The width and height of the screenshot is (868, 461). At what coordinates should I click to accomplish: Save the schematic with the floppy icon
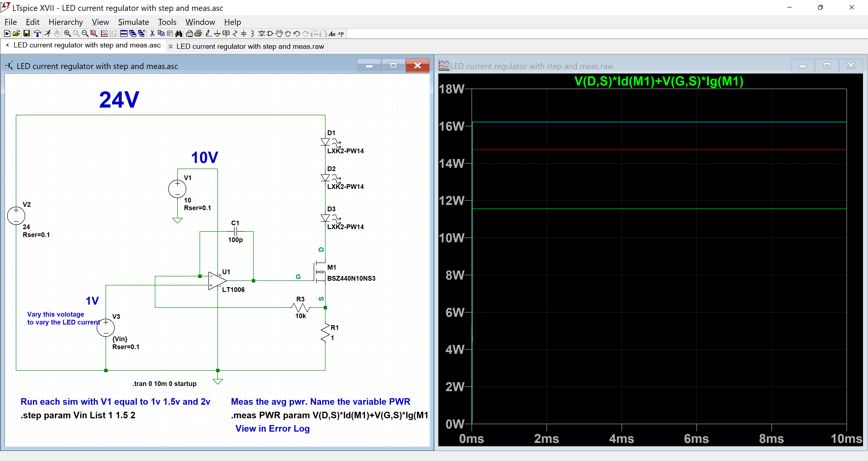(x=27, y=34)
